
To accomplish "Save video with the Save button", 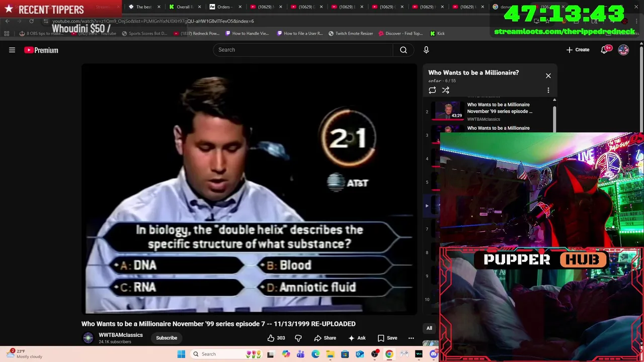I will tap(387, 338).
